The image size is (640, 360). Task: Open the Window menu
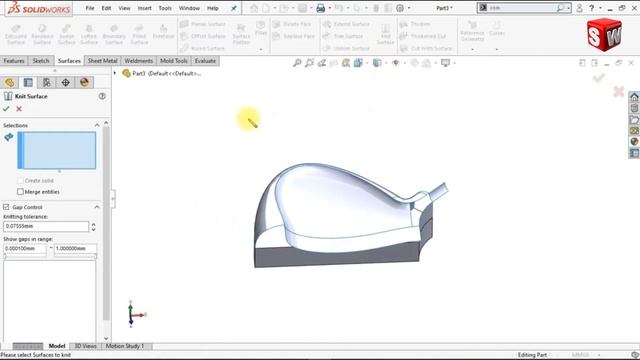click(189, 8)
